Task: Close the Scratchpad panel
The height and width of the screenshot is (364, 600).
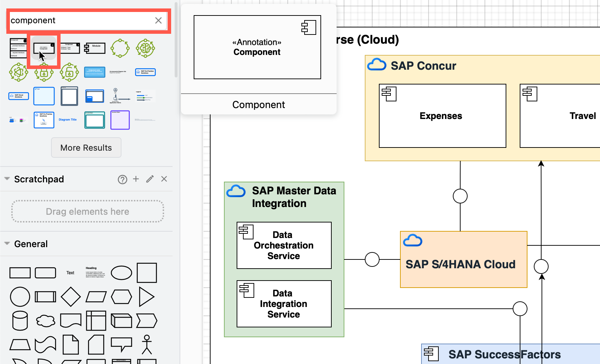Action: pyautogui.click(x=164, y=179)
